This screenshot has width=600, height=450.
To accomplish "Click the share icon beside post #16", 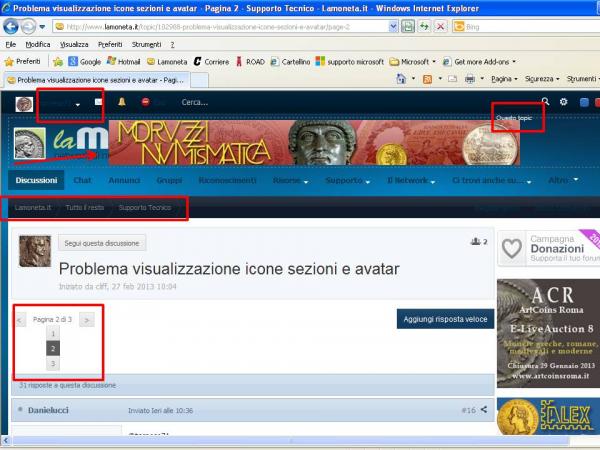I will point(485,409).
